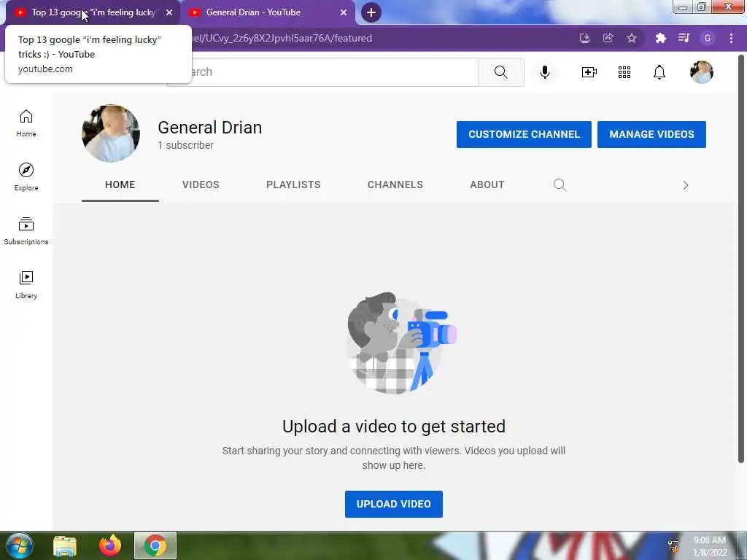Screen dimensions: 747x560
Task: Click the Chrome taskbar icon
Action: click(x=155, y=545)
